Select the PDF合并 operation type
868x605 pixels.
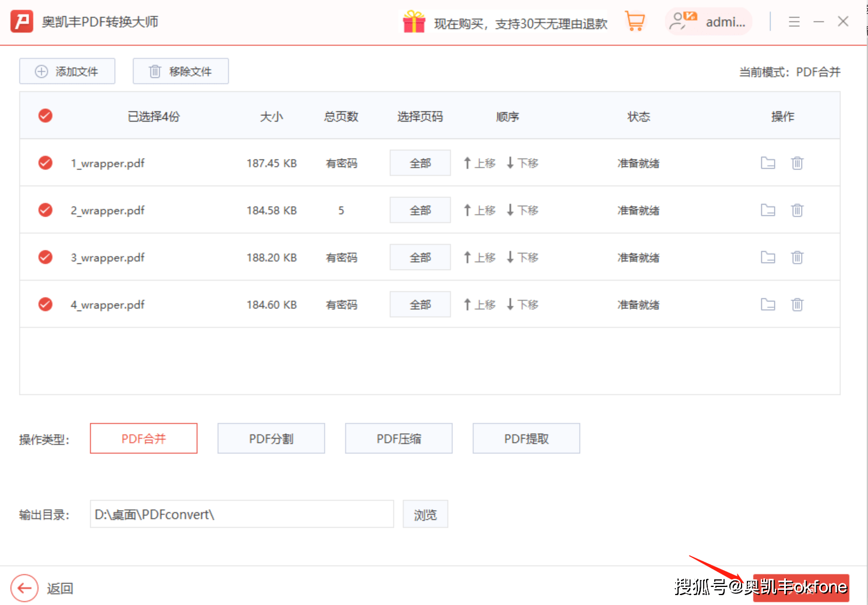point(143,438)
